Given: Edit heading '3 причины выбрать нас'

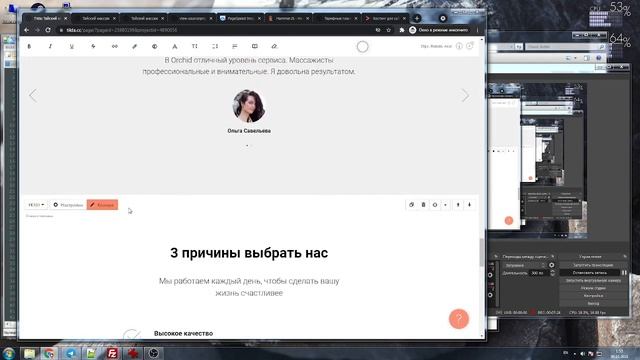Looking at the screenshot, I should 249,253.
